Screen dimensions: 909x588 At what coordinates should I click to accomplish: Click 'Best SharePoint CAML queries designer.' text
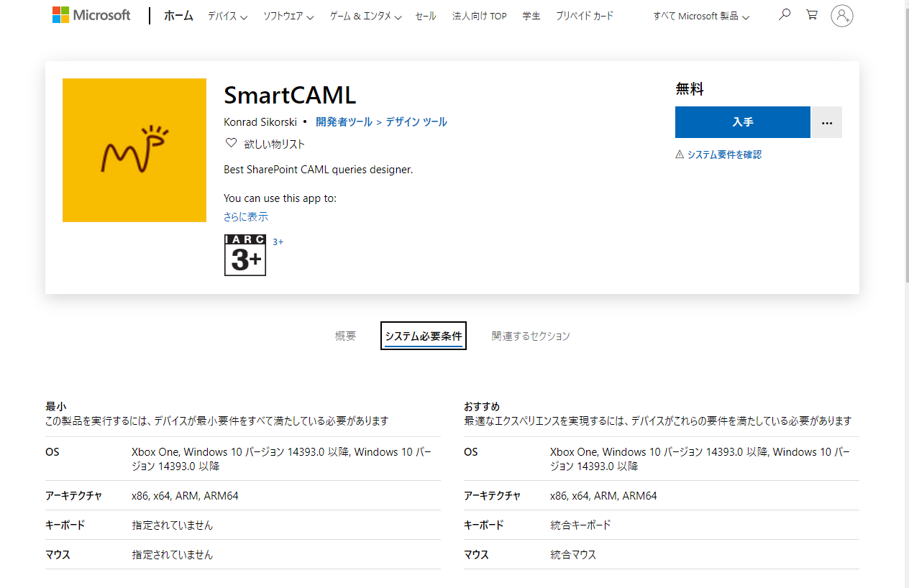(x=319, y=170)
